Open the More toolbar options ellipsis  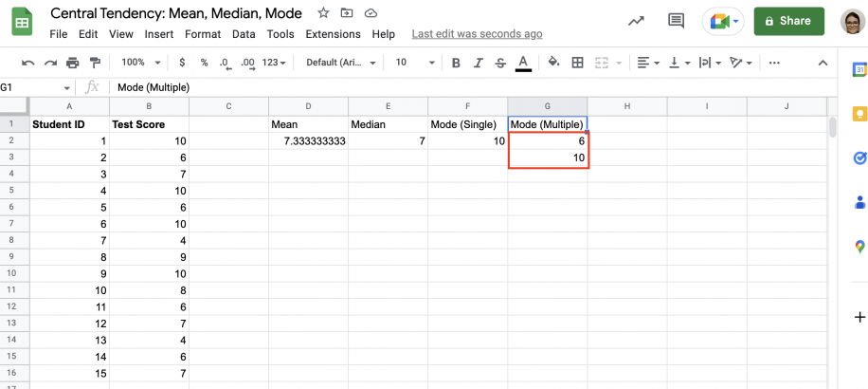coord(775,63)
